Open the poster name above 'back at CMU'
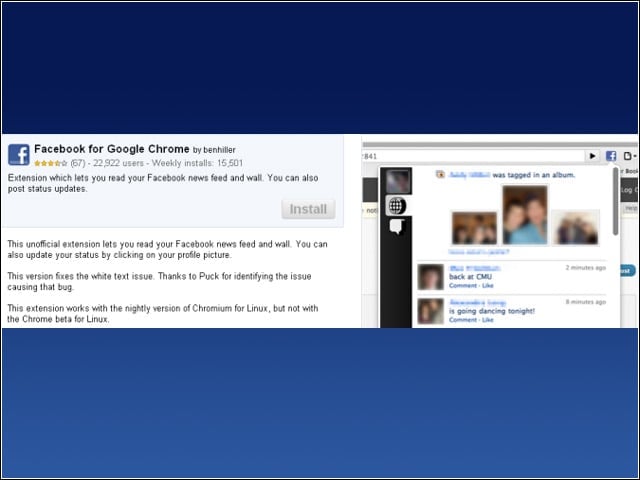Image resolution: width=640 pixels, height=480 pixels. 474,268
